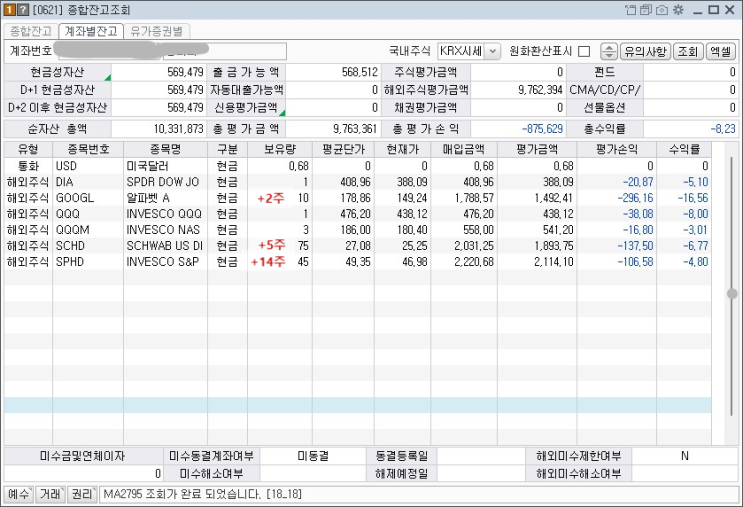Click the 현금성자산 label cell

(57, 72)
